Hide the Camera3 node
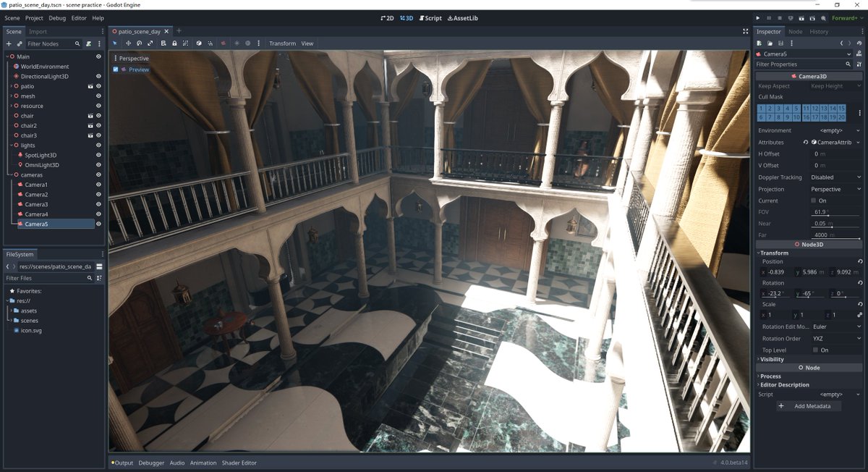Viewport: 868px width, 472px height. pos(98,204)
